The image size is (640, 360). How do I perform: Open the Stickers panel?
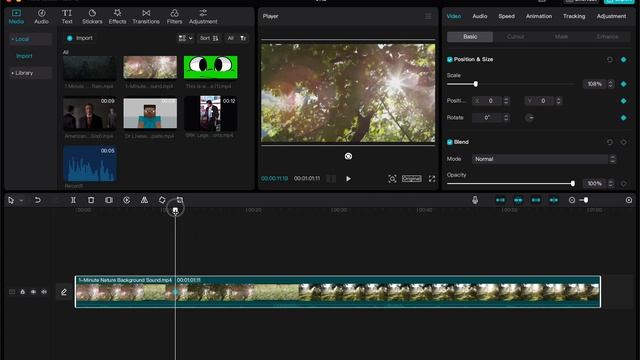(92, 17)
